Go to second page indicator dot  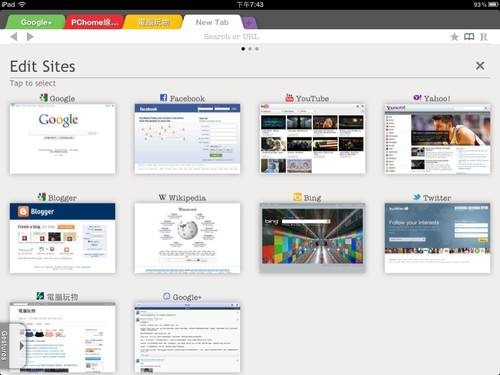(x=250, y=49)
